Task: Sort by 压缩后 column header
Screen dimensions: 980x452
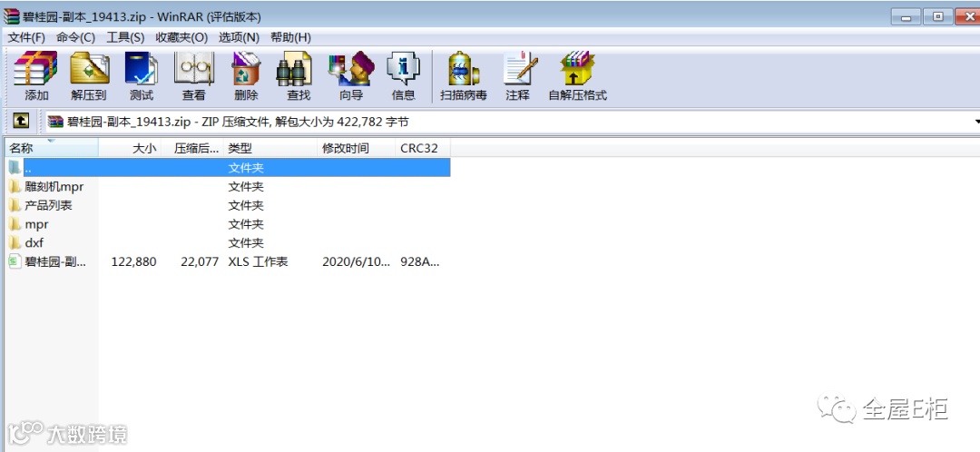Action: [192, 148]
